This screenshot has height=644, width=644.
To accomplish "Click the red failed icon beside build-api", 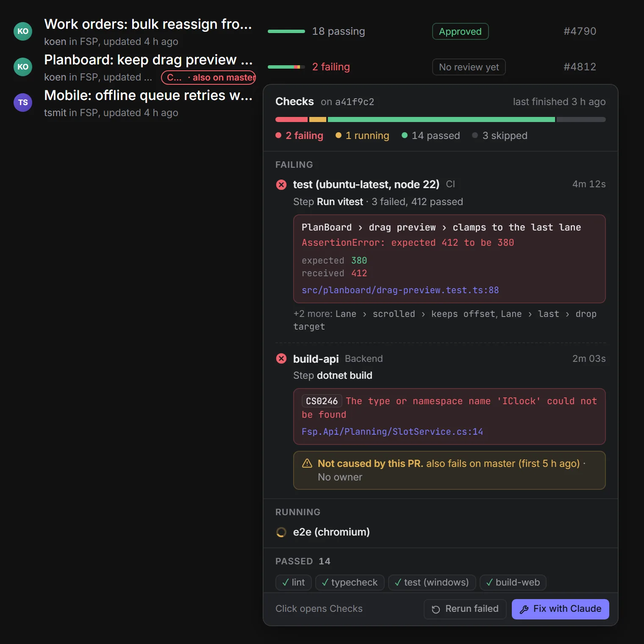I will 281,359.
